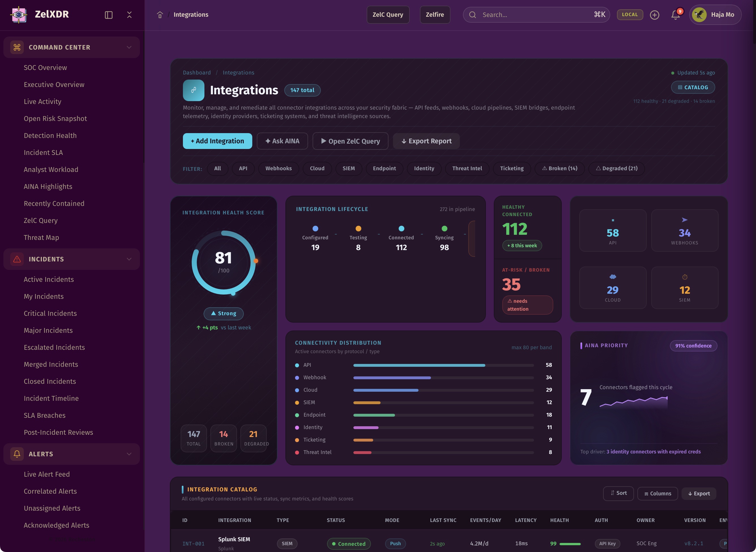Click the ZelXDR eye logo icon
This screenshot has width=756, height=552.
pyautogui.click(x=19, y=14)
